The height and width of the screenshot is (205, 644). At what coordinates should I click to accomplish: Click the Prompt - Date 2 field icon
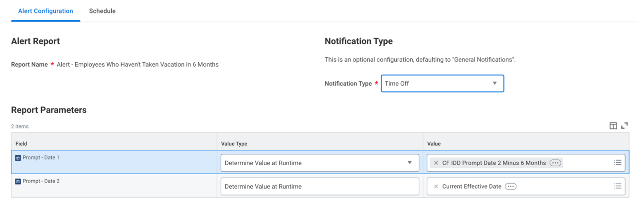point(18,182)
